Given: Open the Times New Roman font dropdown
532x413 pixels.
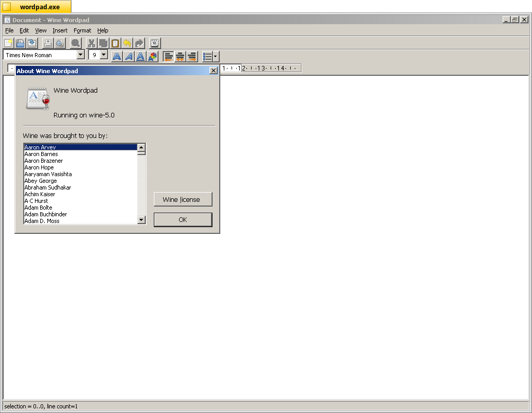Looking at the screenshot, I should click(x=80, y=55).
